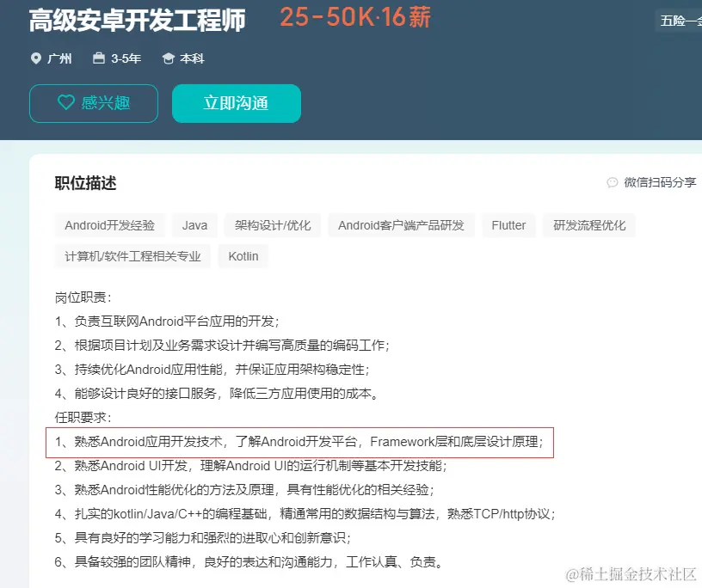The image size is (702, 588).
Task: Click the Android开发经验 tag
Action: click(x=110, y=224)
